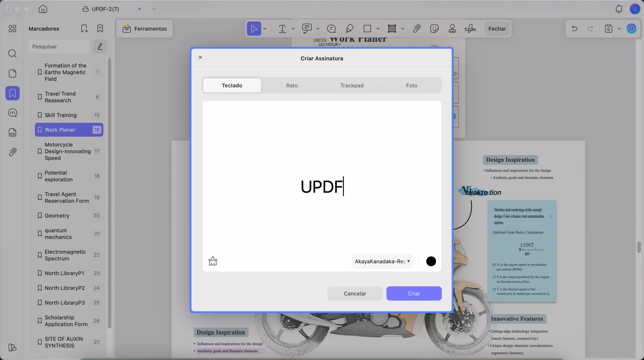The width and height of the screenshot is (644, 360).
Task: Open the home screen icon
Action: click(x=43, y=9)
